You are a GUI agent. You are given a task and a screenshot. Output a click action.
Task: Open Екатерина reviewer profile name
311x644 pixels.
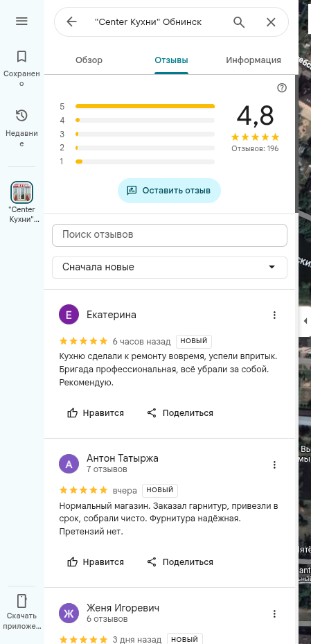[x=112, y=315]
